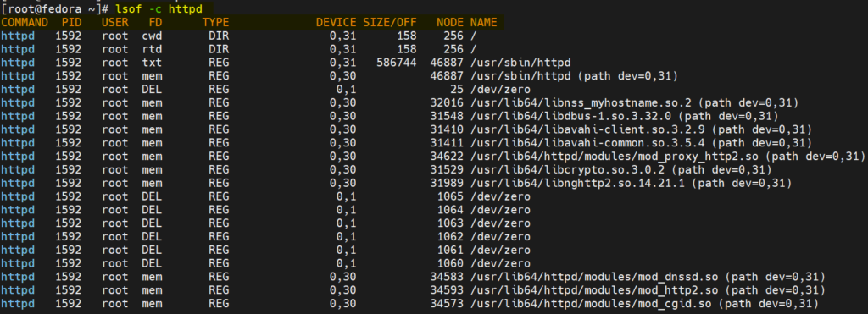Click the cwd file descriptor entry
868x314 pixels.
[x=152, y=36]
